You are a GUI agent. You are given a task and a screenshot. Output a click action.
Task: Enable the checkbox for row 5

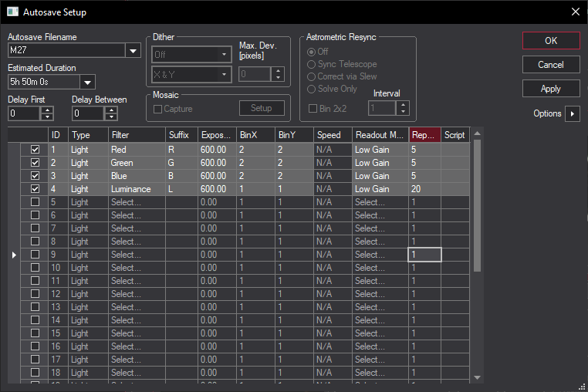tap(35, 202)
